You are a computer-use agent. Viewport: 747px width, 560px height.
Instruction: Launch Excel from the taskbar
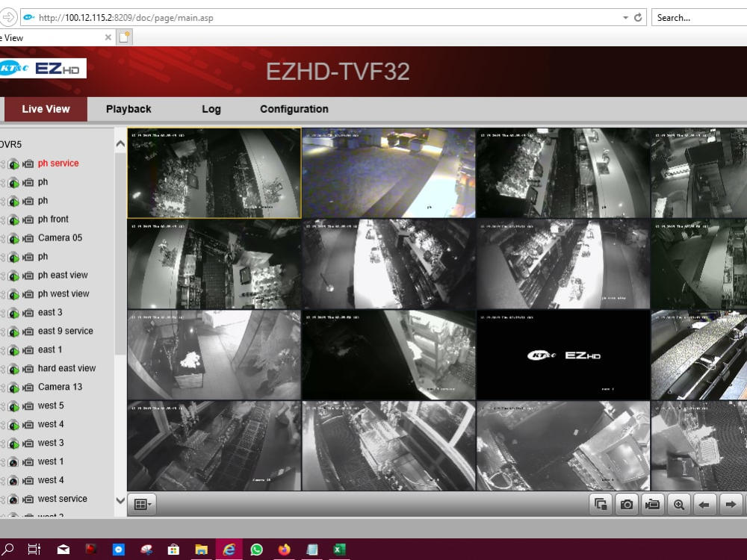(339, 550)
